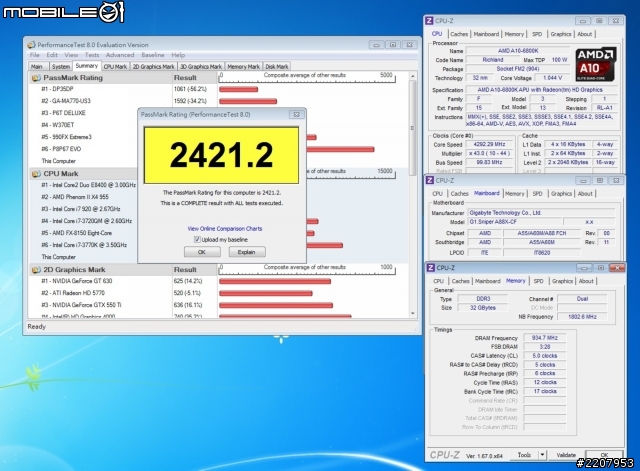Open SPD tab in Mainboard CPU-Z window
The width and height of the screenshot is (640, 471).
pyautogui.click(x=538, y=194)
